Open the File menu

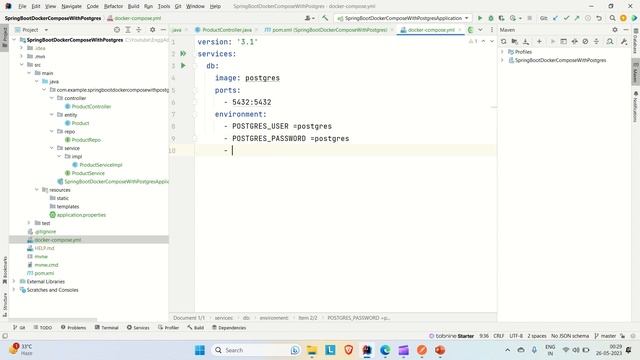tap(22, 6)
